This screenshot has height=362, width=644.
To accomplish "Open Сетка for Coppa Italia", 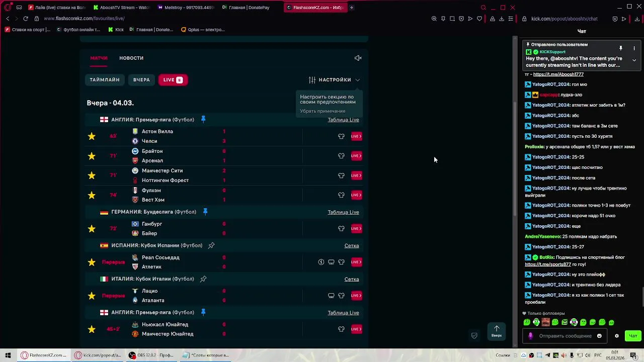I will pos(352,279).
